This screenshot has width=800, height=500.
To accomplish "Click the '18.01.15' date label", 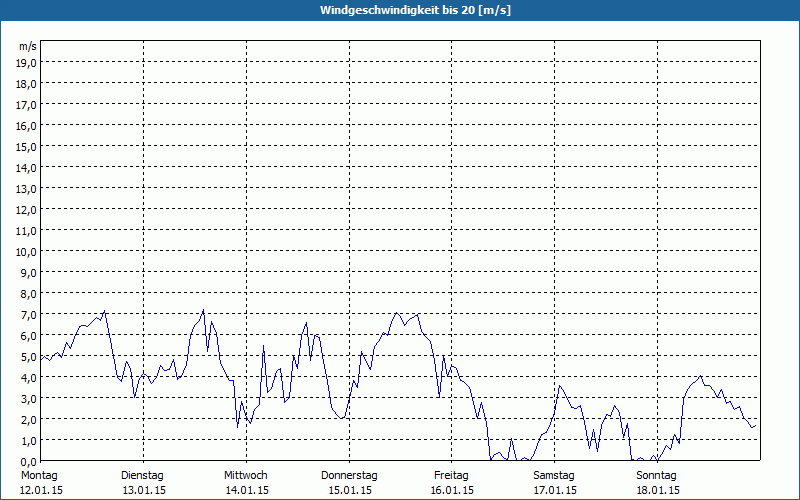I will pos(658,490).
